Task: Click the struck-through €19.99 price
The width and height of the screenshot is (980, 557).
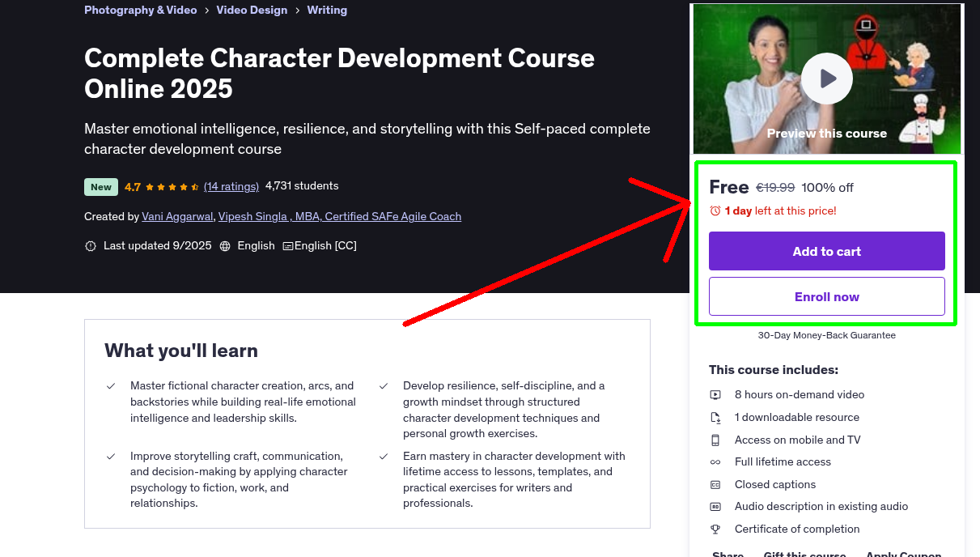Action: pyautogui.click(x=775, y=188)
